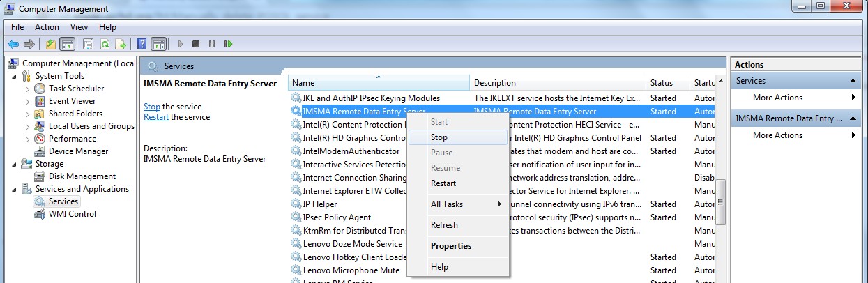Viewport: 868px width, 283px height.
Task: Collapse the Services and Applications node
Action: (15, 190)
